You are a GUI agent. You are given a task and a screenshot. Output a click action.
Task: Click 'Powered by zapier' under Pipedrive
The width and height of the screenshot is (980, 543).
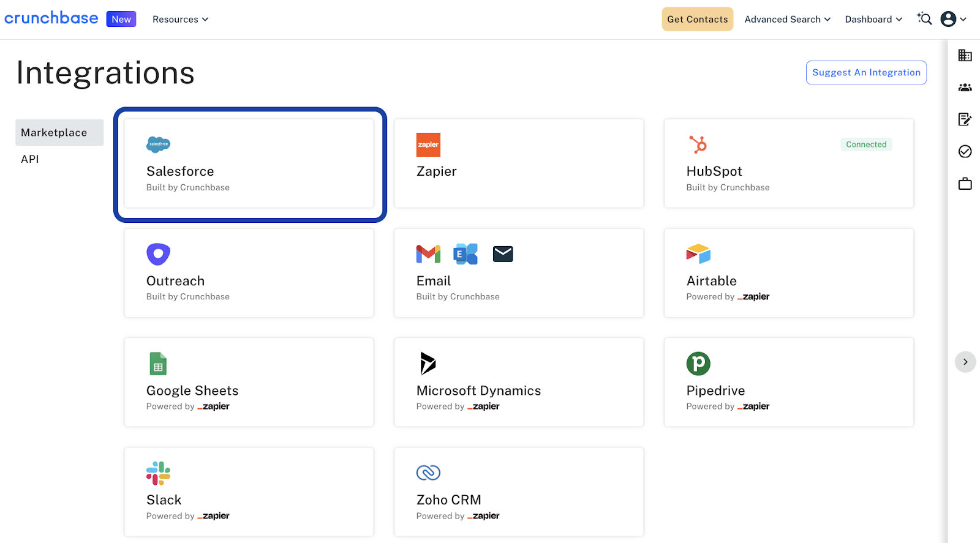tap(728, 406)
